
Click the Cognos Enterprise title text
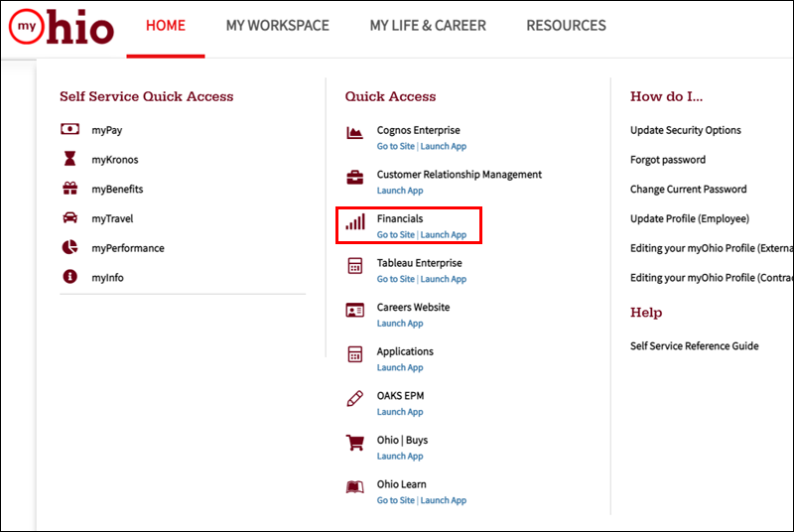click(x=418, y=130)
